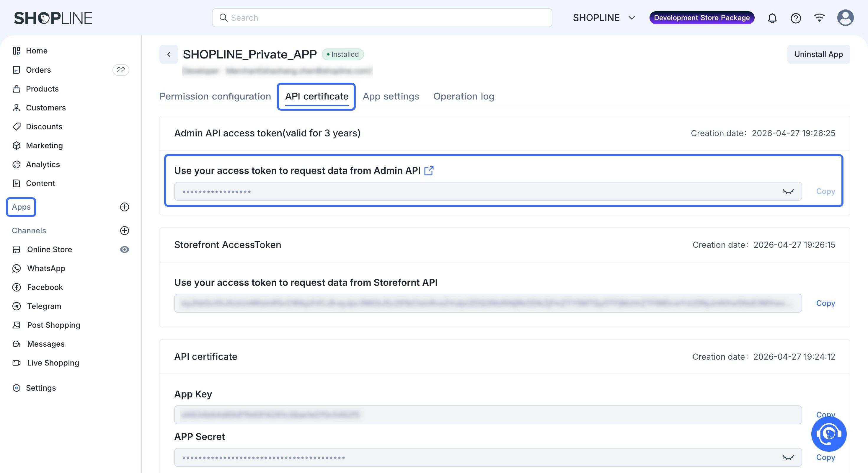
Task: Click the Storefront access token field
Action: 488,303
